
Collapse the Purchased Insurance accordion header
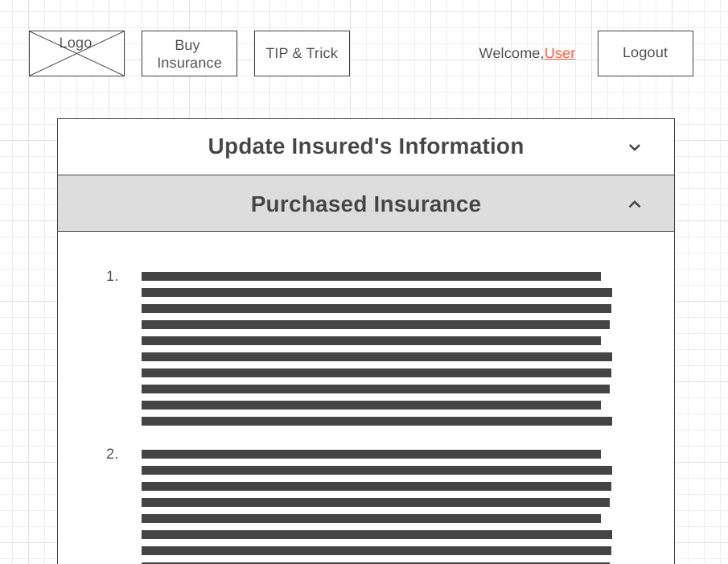(366, 204)
